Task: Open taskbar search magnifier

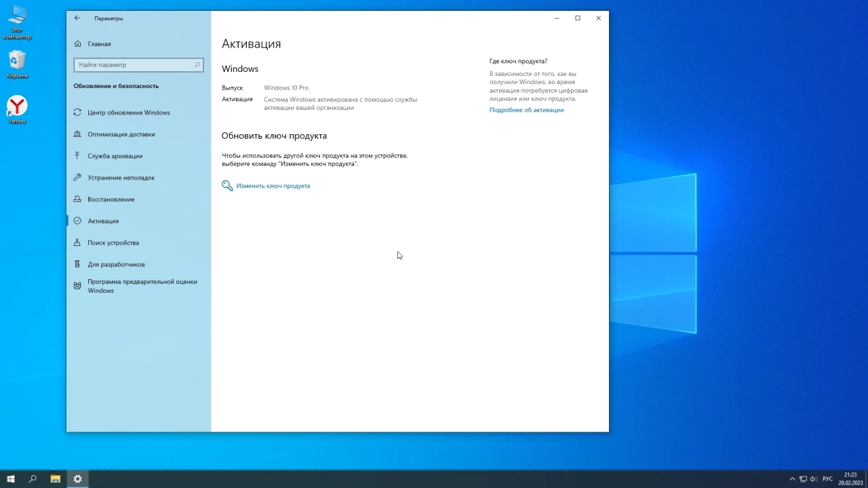Action: point(33,479)
